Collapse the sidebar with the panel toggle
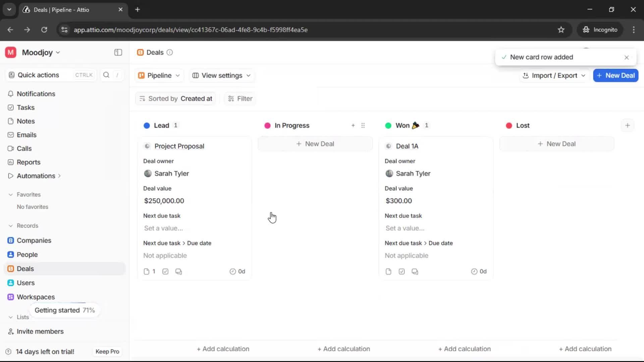The image size is (644, 362). [118, 52]
